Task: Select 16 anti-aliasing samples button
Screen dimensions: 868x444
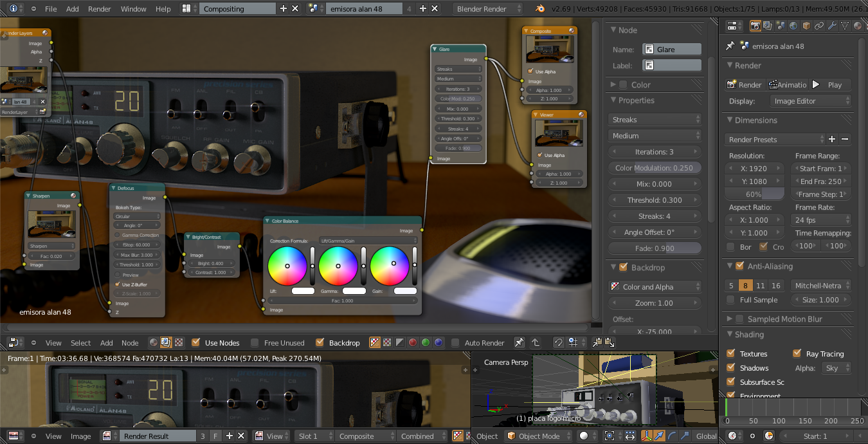Action: [x=776, y=285]
